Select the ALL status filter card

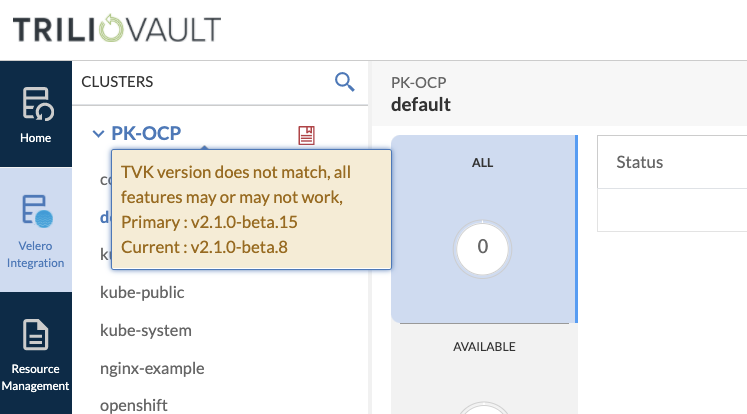(x=483, y=228)
